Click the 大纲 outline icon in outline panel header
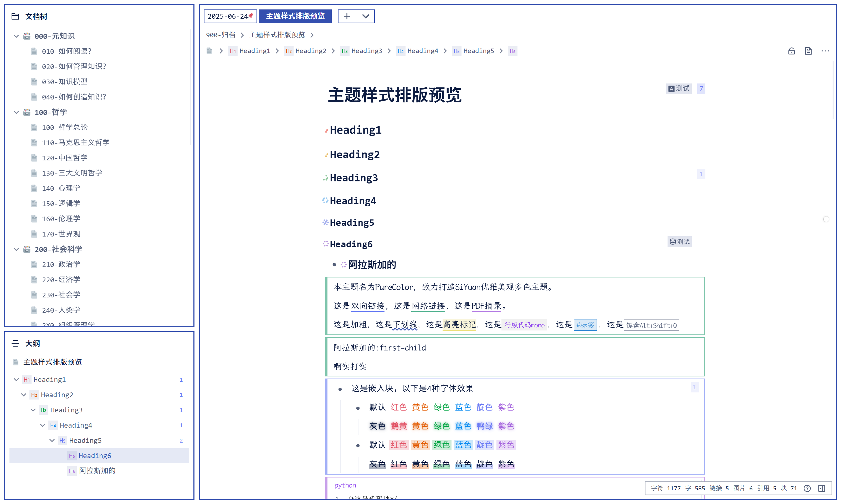The width and height of the screenshot is (841, 504). (15, 343)
